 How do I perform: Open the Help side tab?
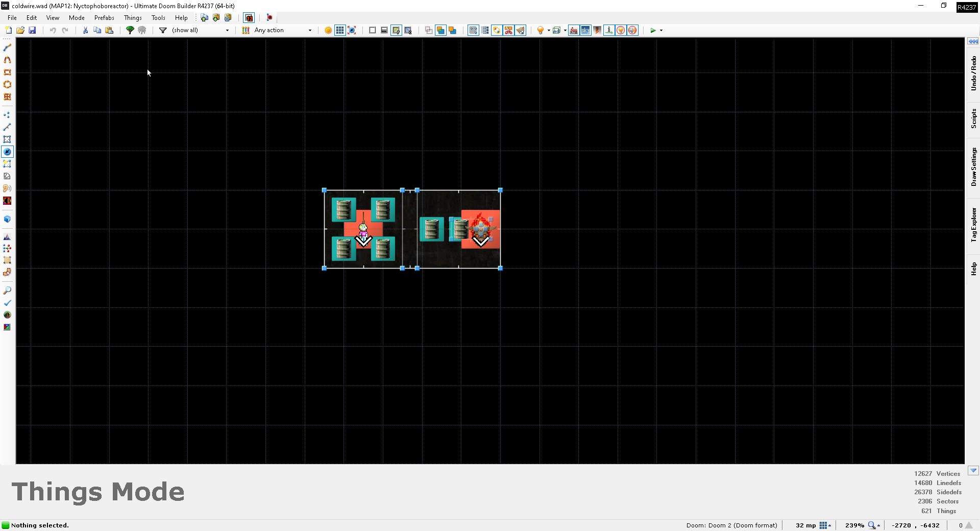(973, 269)
